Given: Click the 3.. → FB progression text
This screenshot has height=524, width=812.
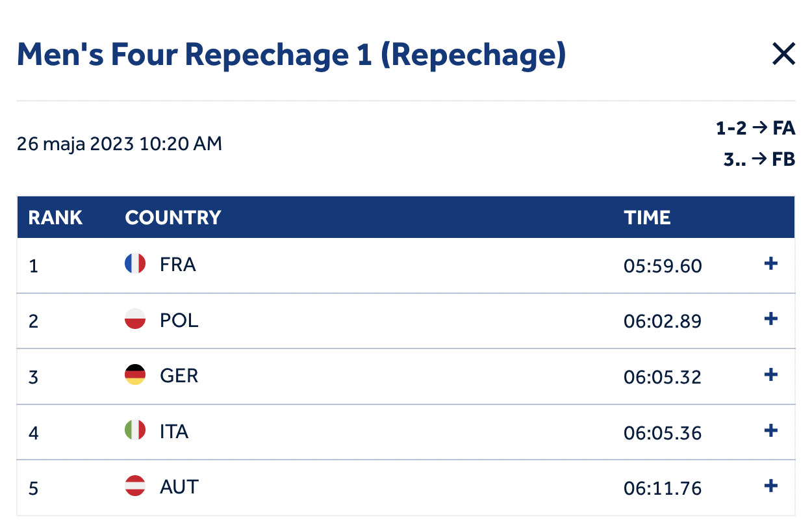Looking at the screenshot, I should (x=759, y=159).
